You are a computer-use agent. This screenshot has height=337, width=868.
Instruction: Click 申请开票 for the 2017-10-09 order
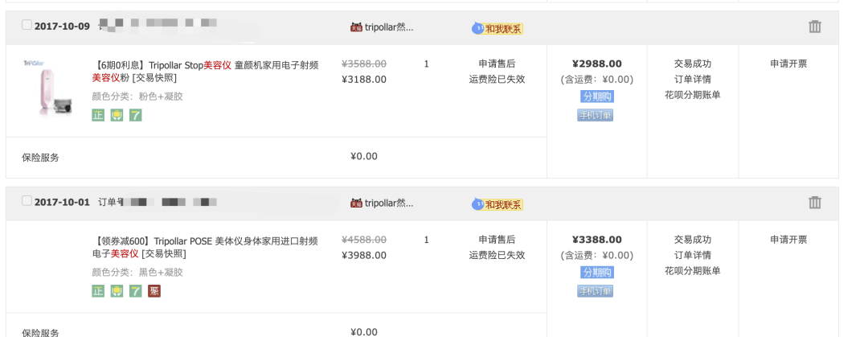click(788, 64)
